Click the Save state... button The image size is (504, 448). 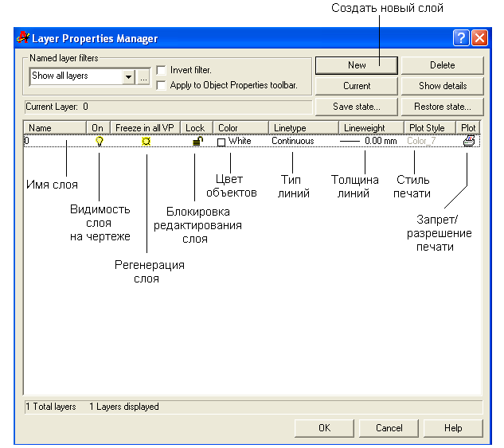(357, 107)
